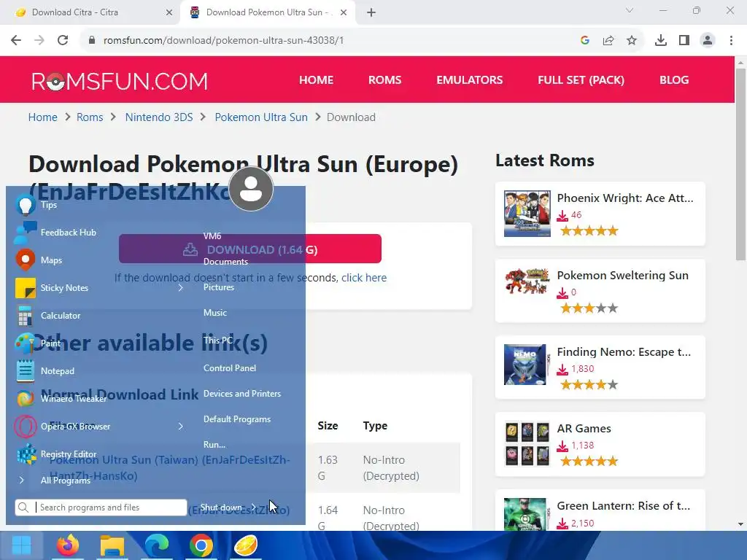
Task: Bookmark this page with the star icon
Action: pyautogui.click(x=632, y=40)
